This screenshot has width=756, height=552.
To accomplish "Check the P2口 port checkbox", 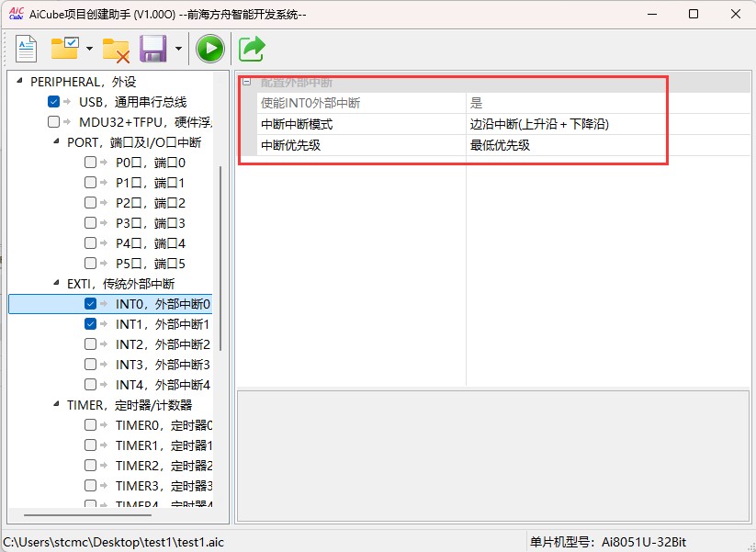I will (x=90, y=203).
